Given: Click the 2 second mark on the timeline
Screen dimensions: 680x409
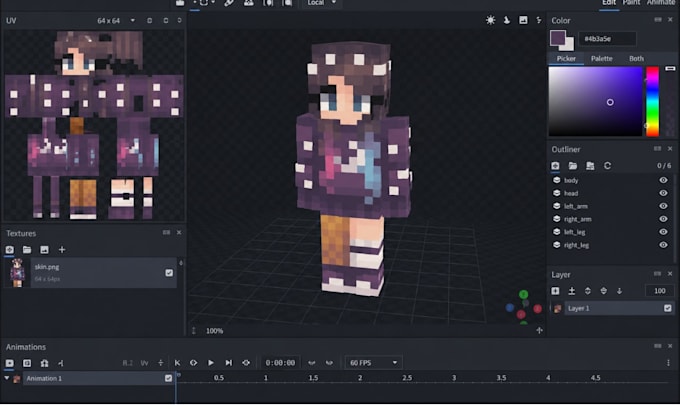Looking at the screenshot, I should click(360, 378).
